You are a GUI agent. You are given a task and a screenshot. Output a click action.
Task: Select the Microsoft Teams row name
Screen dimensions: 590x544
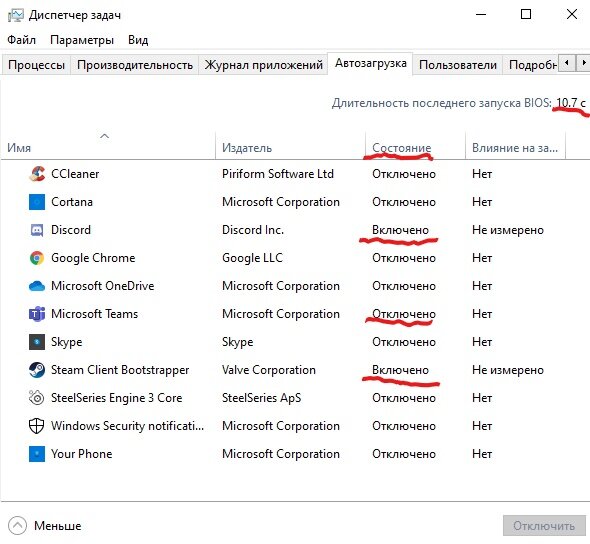click(x=94, y=314)
